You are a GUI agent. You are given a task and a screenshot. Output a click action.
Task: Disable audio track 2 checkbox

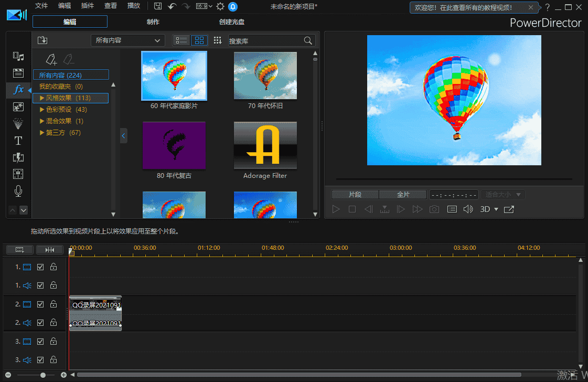pos(40,323)
